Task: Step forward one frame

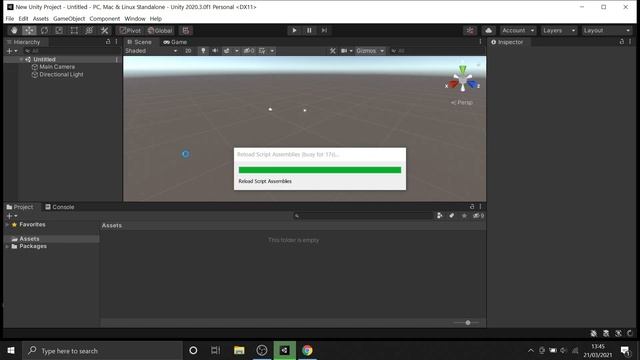Action: [x=324, y=31]
